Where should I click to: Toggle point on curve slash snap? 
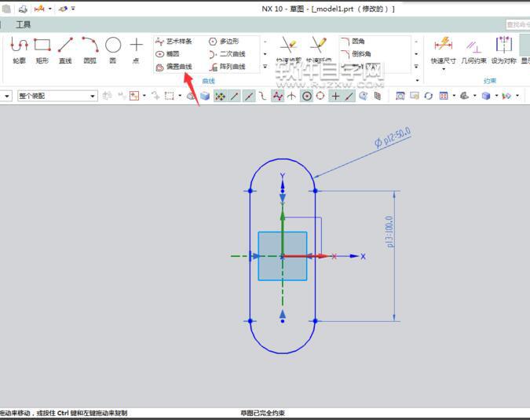pos(349,97)
